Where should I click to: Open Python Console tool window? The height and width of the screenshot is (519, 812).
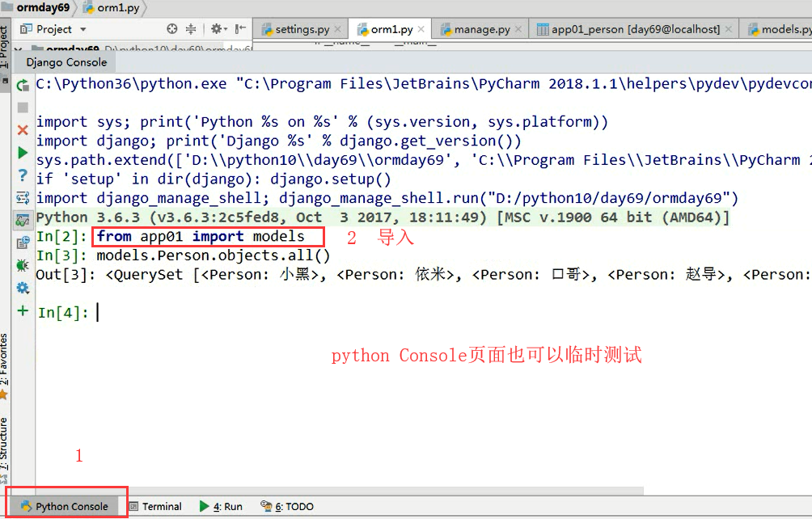click(66, 507)
